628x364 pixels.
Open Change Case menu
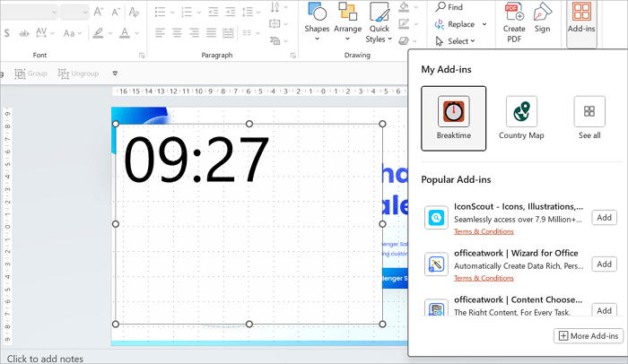[x=73, y=33]
